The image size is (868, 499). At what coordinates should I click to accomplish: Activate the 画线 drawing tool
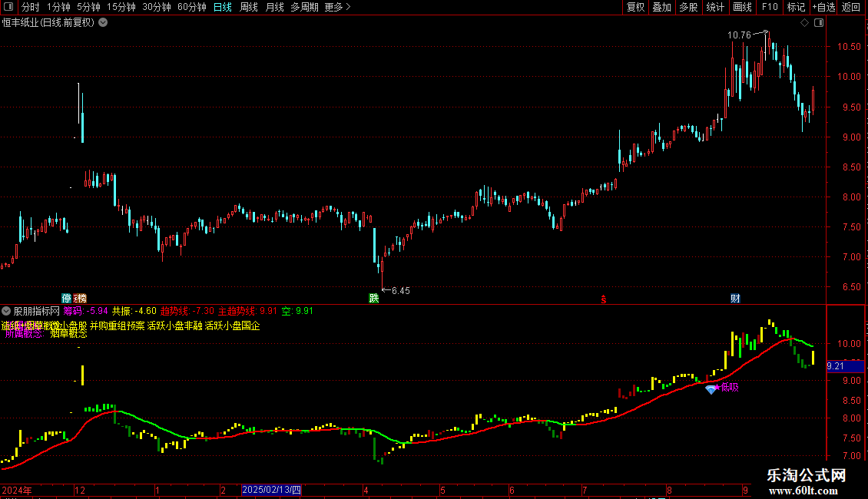(742, 7)
